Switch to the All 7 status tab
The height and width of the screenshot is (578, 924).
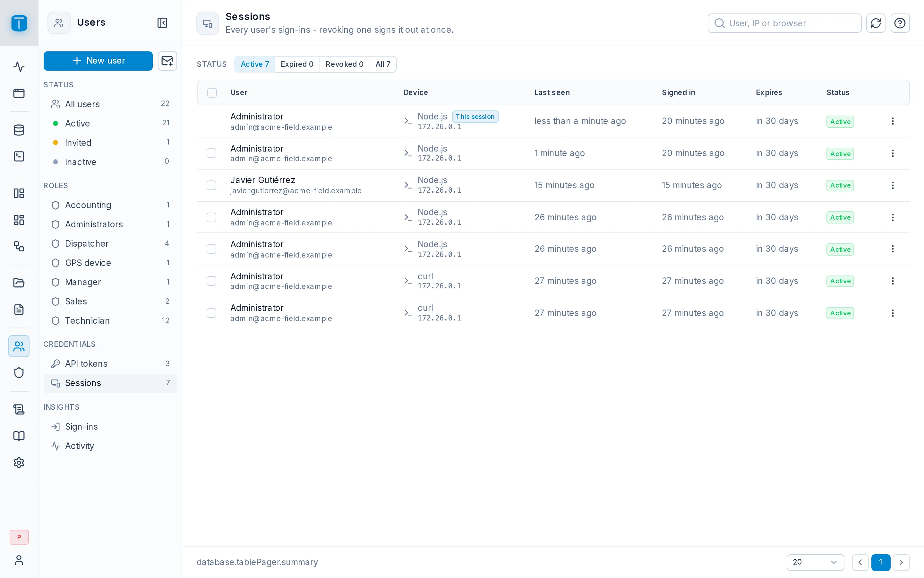[x=383, y=64]
